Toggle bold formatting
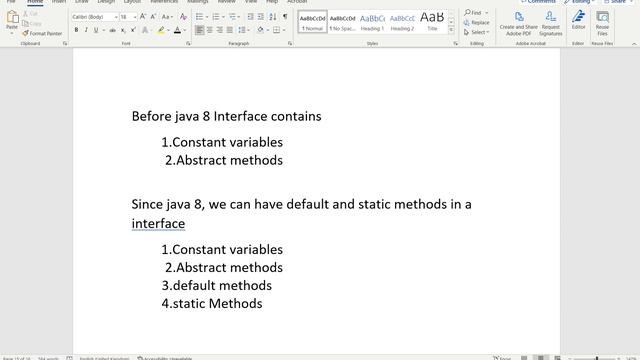This screenshot has height=360, width=640. point(76,30)
